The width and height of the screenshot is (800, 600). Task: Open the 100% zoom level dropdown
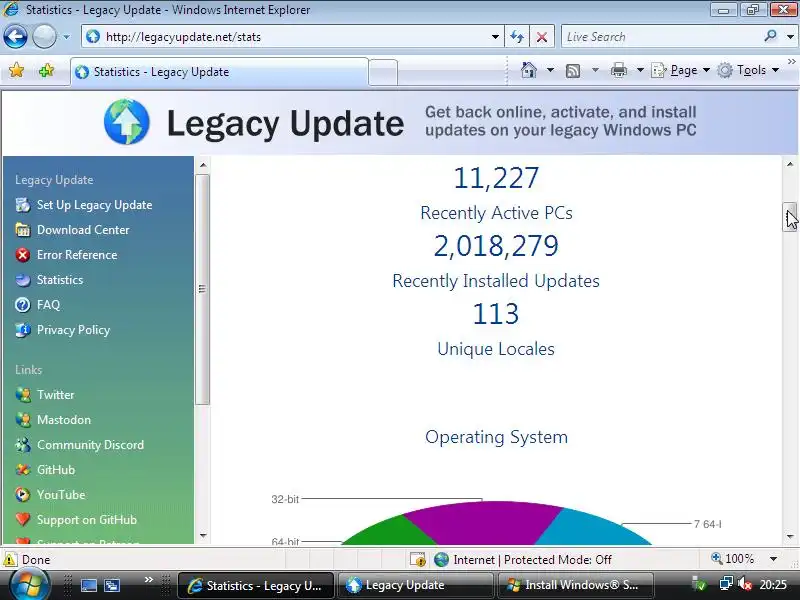[773, 559]
